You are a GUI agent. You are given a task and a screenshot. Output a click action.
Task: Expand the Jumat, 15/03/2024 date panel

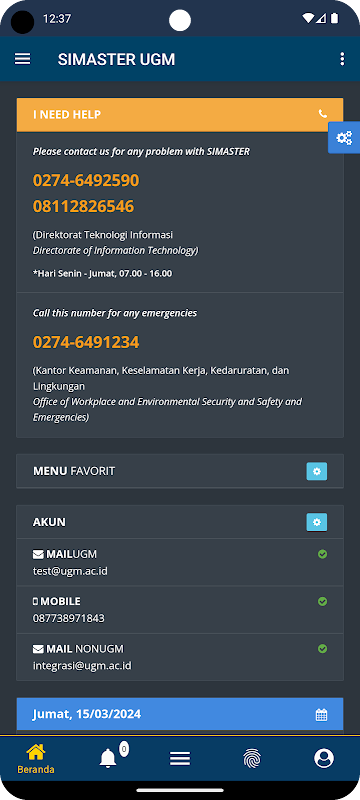(x=180, y=714)
